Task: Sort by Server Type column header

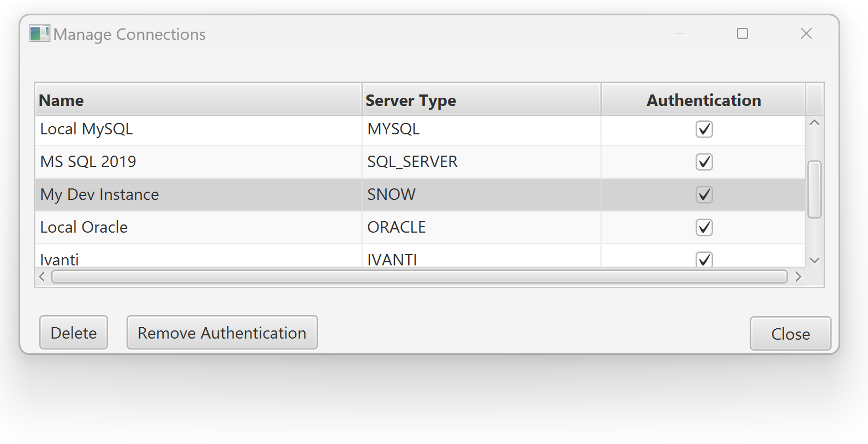Action: click(x=482, y=100)
